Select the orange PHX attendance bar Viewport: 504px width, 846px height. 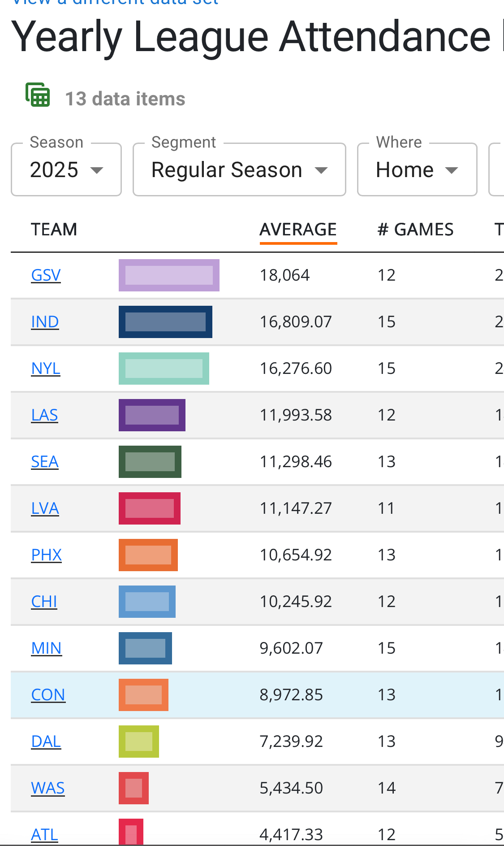(148, 555)
